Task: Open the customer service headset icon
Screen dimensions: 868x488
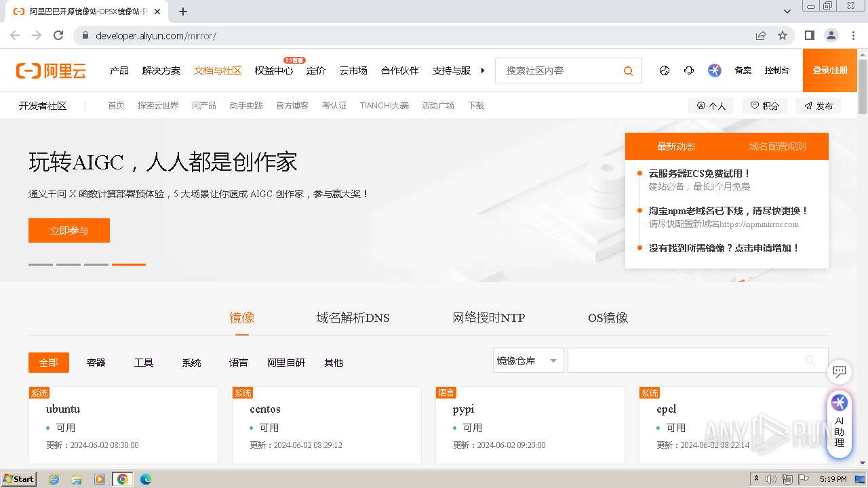Action: 689,70
